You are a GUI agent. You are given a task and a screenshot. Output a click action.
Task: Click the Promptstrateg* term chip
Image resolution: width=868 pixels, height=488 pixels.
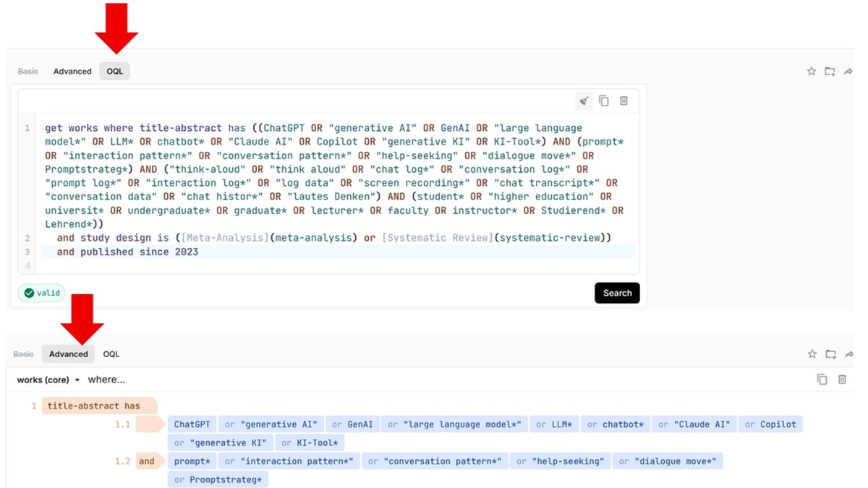(x=218, y=479)
